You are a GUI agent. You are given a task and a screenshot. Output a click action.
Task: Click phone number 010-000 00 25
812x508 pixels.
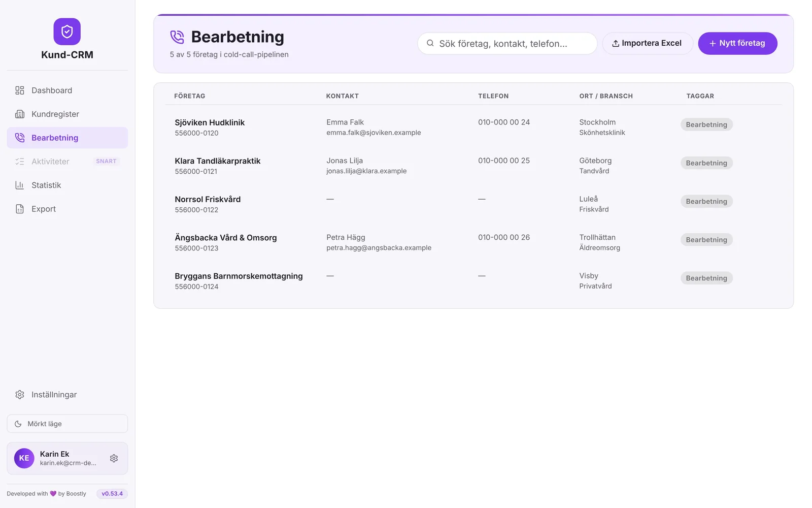tap(504, 161)
